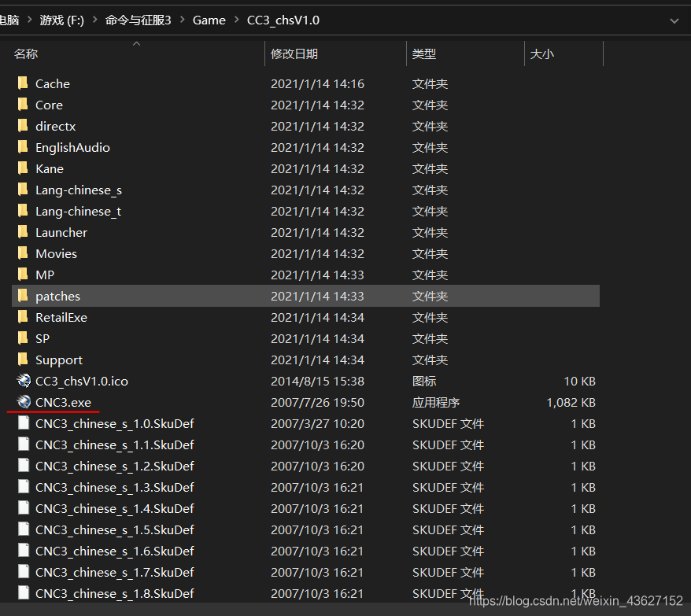
Task: Select the CC3_chsV1.0.ico file name
Action: click(82, 381)
